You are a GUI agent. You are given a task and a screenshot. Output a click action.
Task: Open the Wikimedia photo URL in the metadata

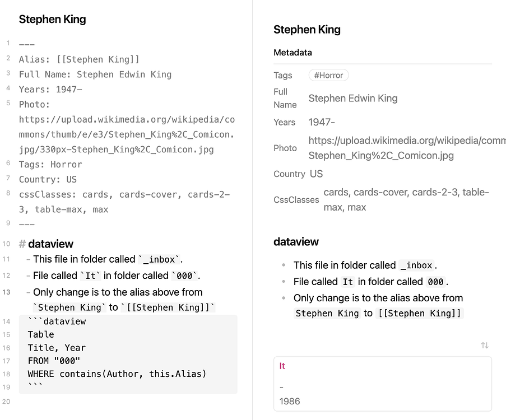point(406,148)
